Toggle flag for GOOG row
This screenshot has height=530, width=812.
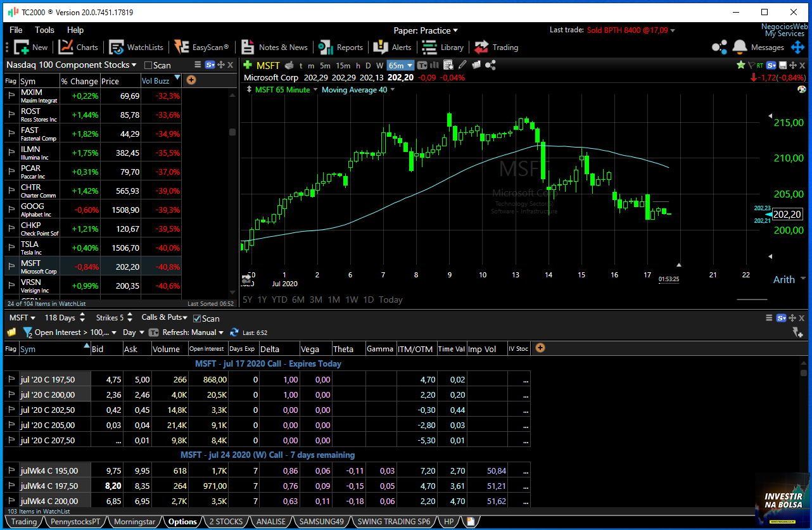click(x=11, y=210)
